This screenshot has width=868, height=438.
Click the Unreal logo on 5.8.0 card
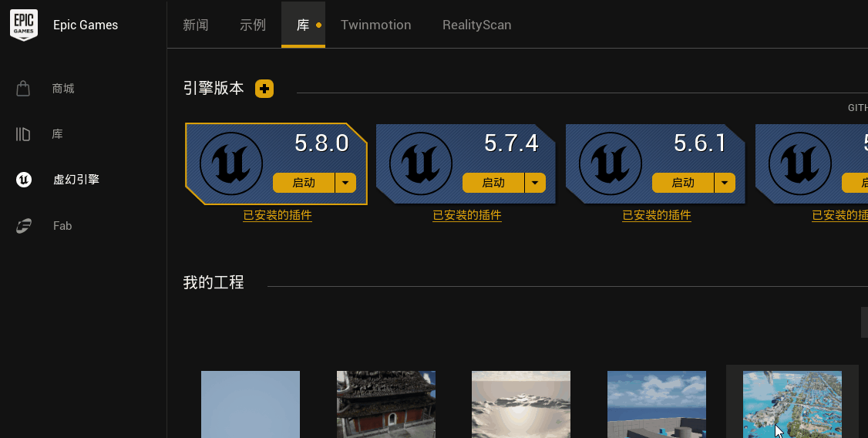pos(230,163)
